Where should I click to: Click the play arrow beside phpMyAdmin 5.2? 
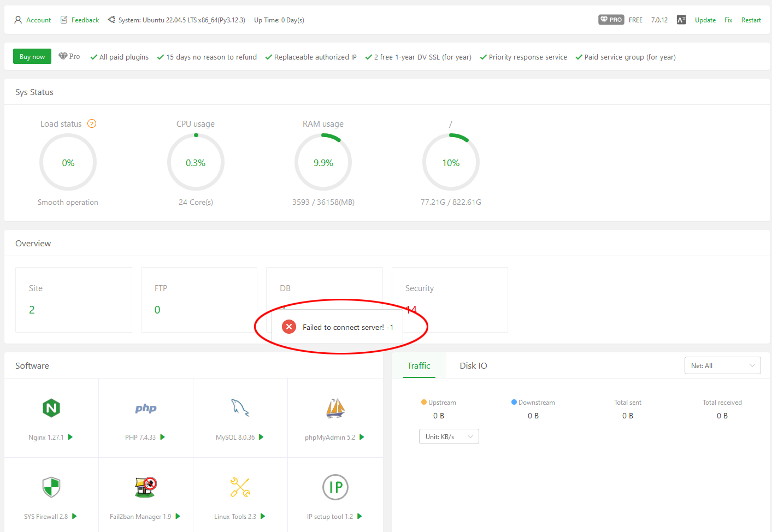pyautogui.click(x=362, y=437)
